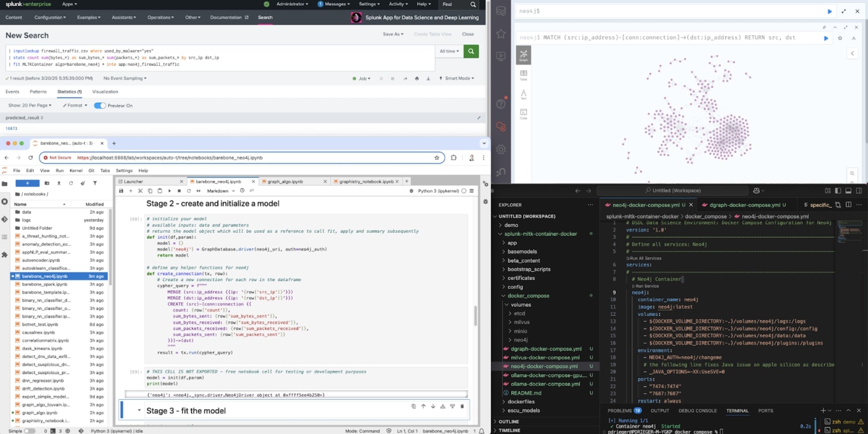The width and height of the screenshot is (868, 434).
Task: Zoom in on the Neo4j graph
Action: coord(852,173)
